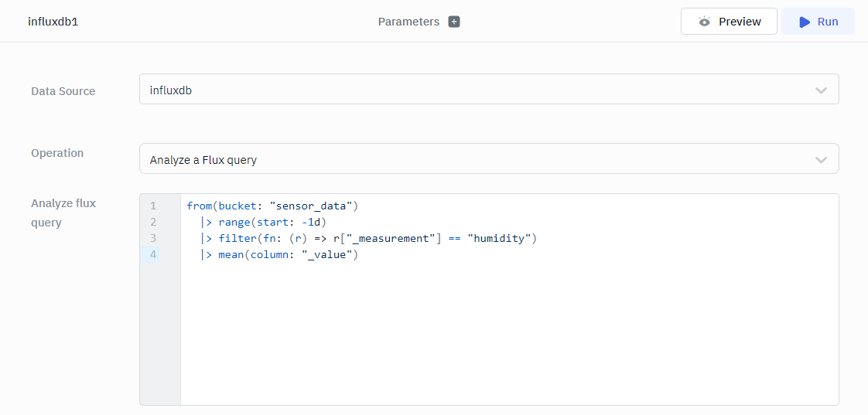Click the "humidity" string in filter line
This screenshot has height=415, width=868.
tap(498, 238)
